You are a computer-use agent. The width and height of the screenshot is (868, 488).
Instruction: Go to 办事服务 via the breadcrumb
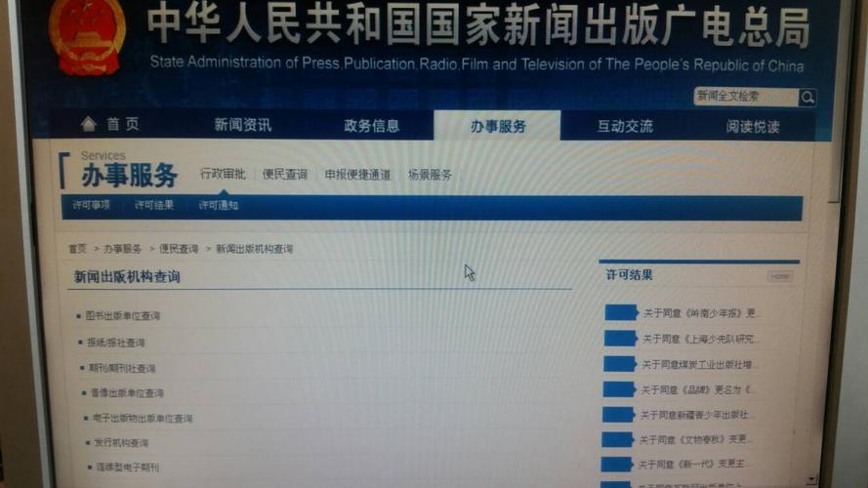pyautogui.click(x=122, y=249)
